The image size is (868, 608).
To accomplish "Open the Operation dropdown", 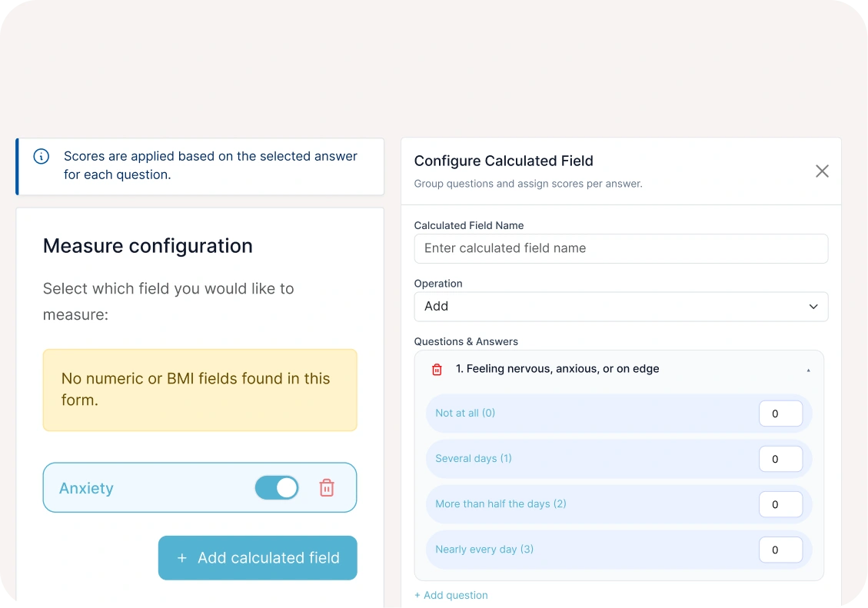I will [620, 307].
